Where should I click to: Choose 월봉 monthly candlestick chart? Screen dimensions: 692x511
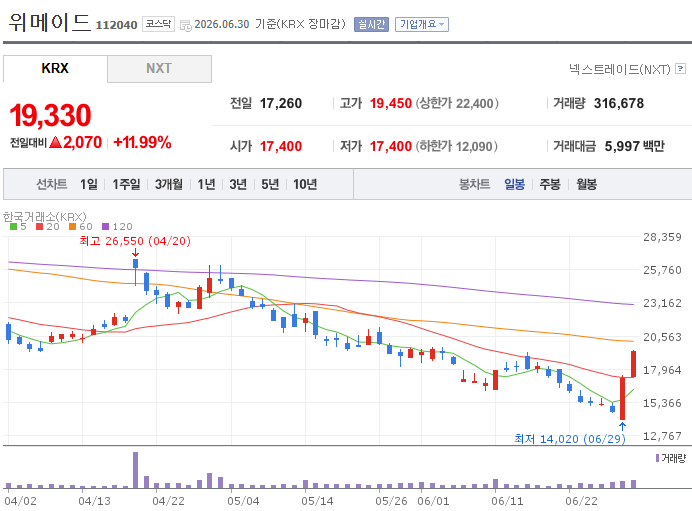click(x=587, y=184)
